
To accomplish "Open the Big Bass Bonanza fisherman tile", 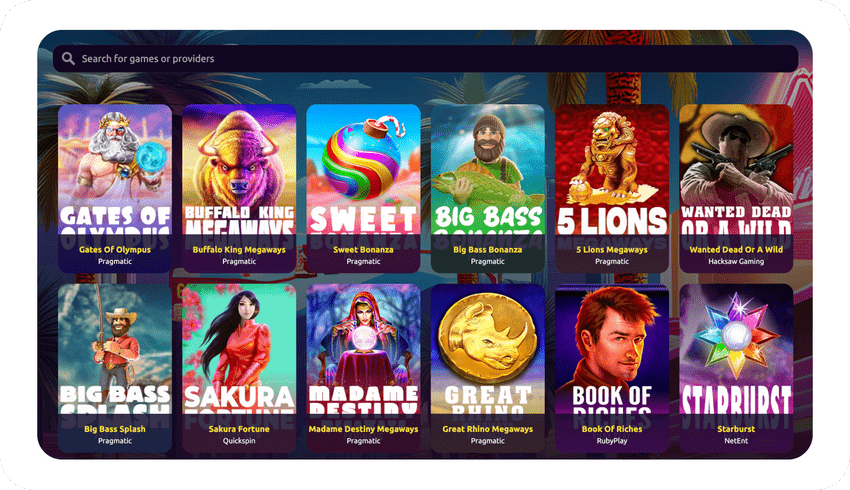I will pos(487,188).
